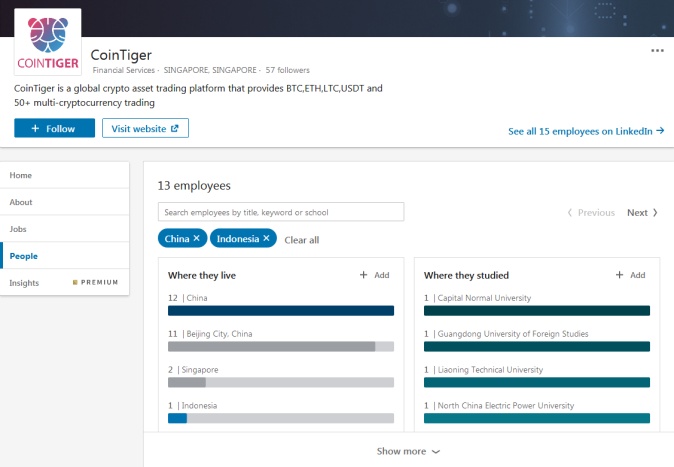Image resolution: width=674 pixels, height=467 pixels.
Task: Select Capital Normal University bar
Action: tap(537, 310)
